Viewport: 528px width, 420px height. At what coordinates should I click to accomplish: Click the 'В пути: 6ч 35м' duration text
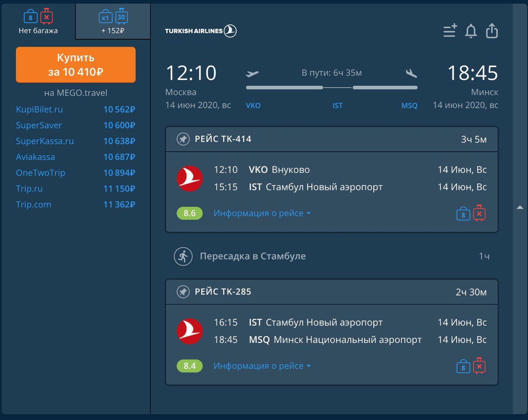click(x=332, y=73)
